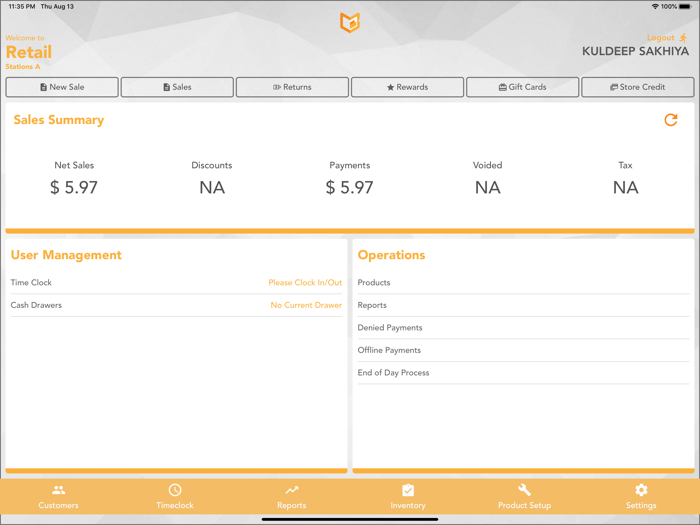This screenshot has height=525, width=700.
Task: Click Please Clock In/Out link
Action: pos(305,283)
